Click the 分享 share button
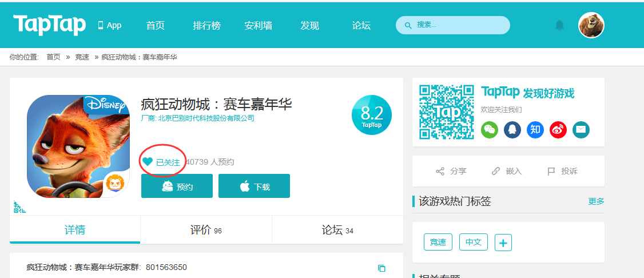 tap(451, 171)
